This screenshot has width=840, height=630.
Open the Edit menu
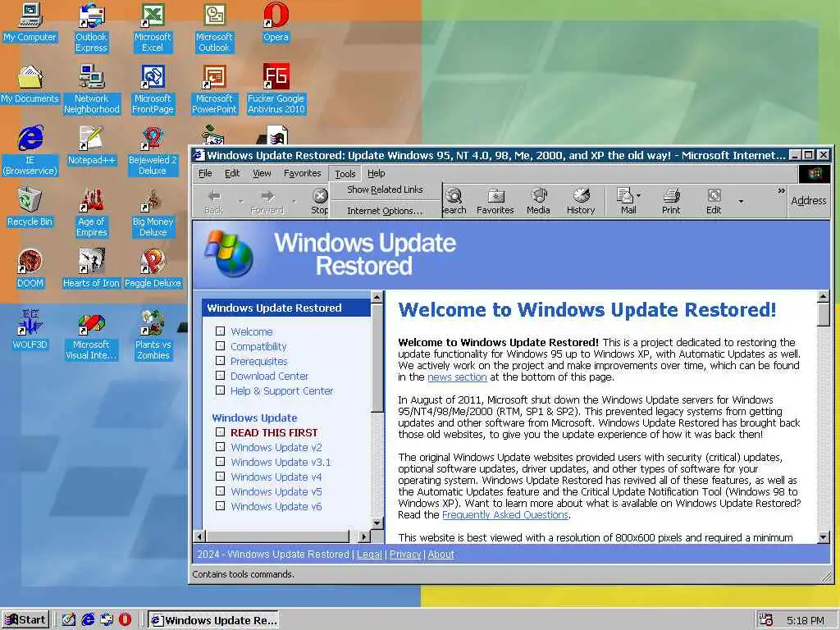[232, 174]
